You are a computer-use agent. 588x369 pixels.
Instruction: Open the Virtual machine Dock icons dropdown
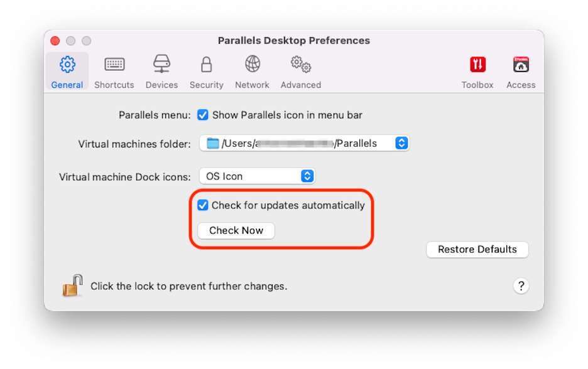[307, 176]
